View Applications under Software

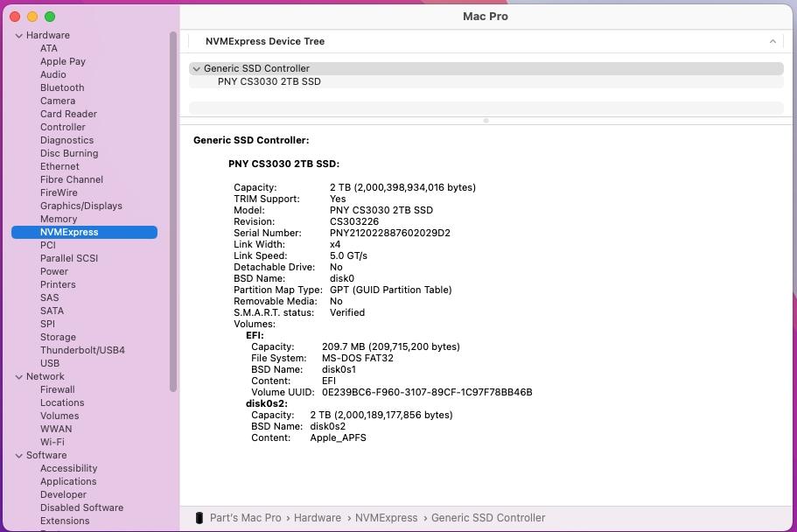(68, 481)
